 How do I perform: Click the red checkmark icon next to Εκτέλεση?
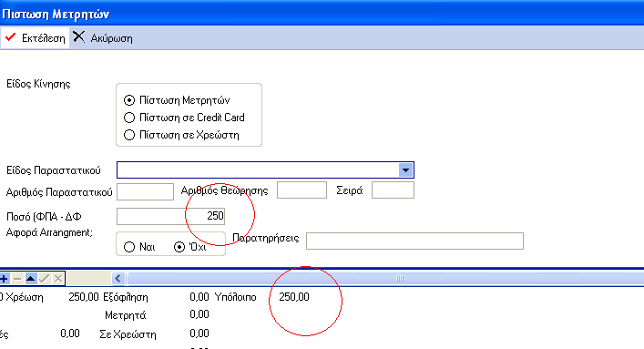[10, 37]
